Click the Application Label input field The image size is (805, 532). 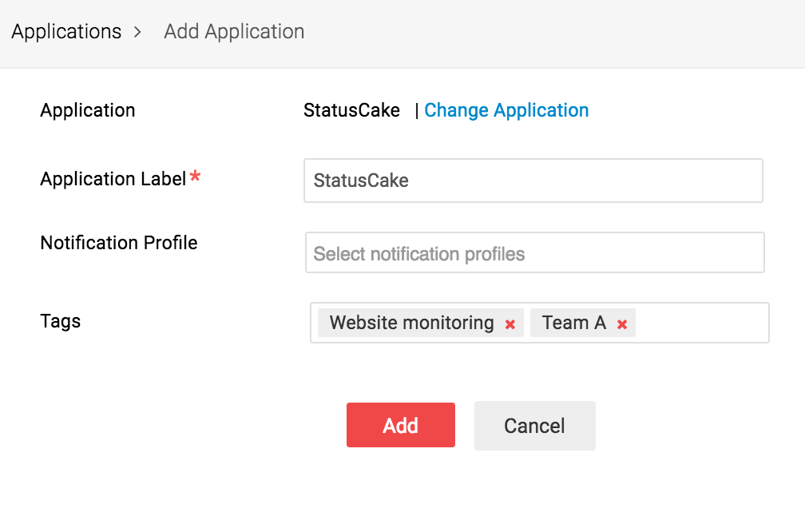tap(533, 181)
